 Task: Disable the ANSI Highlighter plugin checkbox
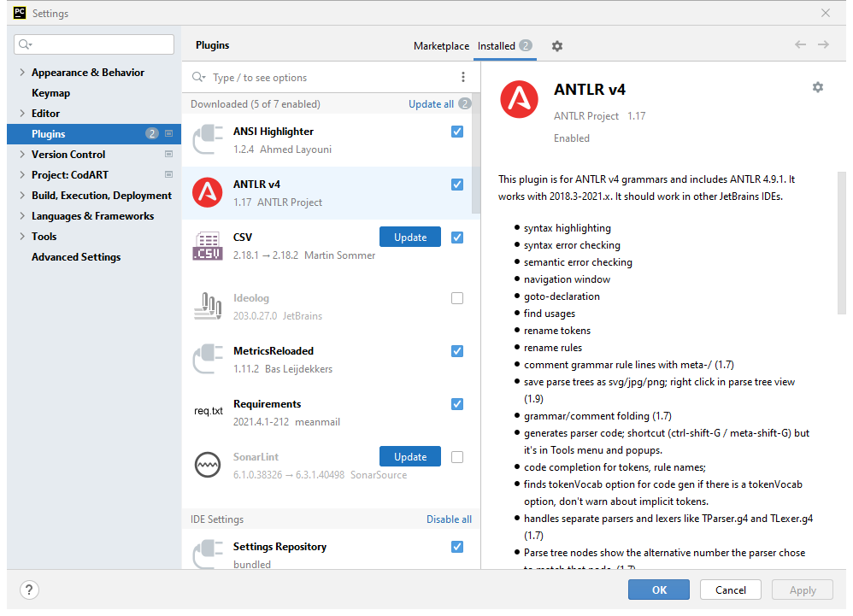457,132
